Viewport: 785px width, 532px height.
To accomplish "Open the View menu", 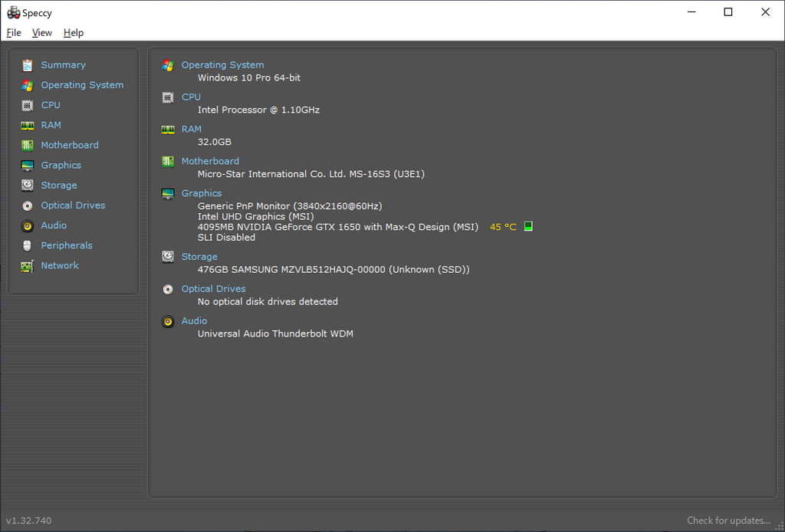I will click(x=42, y=33).
